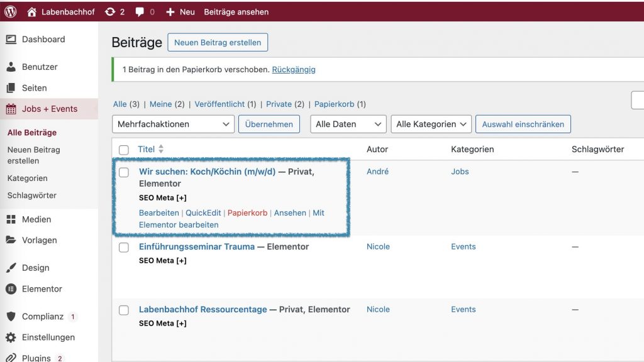Open Einstellungen gear icon in sidebar
This screenshot has height=362, width=644.
click(x=11, y=337)
